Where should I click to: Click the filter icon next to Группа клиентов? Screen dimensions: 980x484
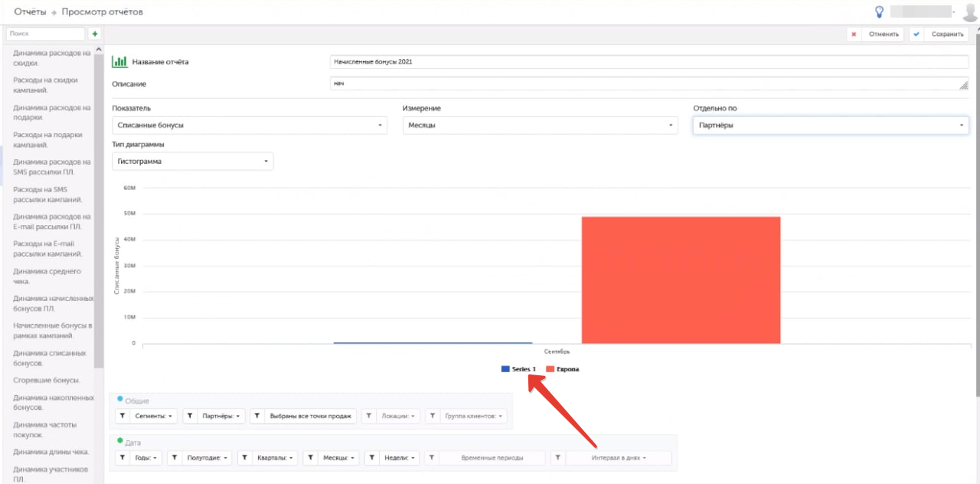(433, 416)
